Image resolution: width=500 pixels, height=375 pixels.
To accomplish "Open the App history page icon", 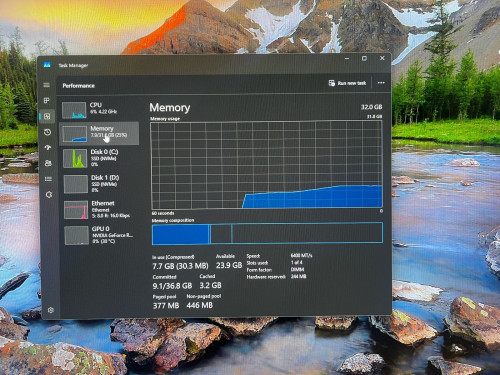I will tap(47, 132).
